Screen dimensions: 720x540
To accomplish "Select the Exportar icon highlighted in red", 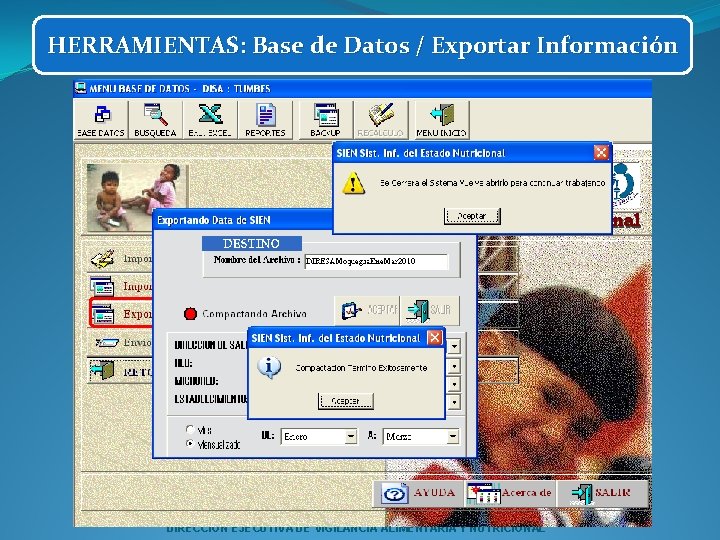I will click(102, 313).
